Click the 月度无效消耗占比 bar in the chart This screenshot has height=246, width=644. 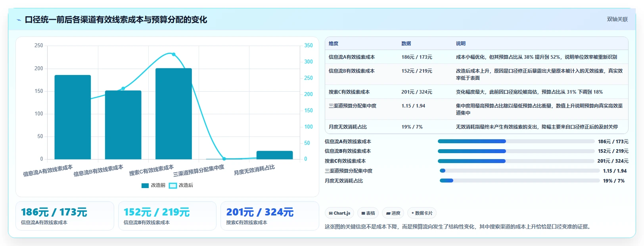click(274, 155)
